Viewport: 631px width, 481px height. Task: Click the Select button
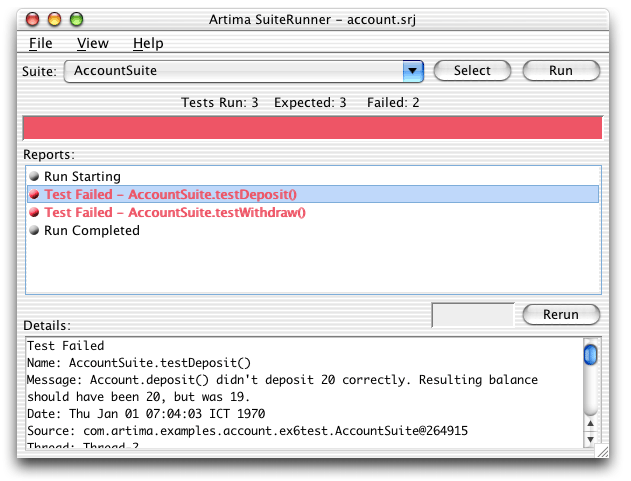click(472, 71)
